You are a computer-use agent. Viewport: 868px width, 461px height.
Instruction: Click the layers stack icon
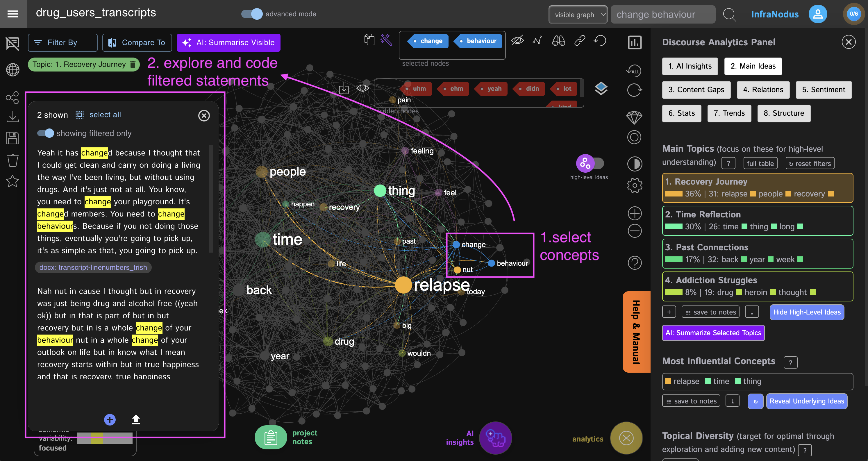pos(601,89)
